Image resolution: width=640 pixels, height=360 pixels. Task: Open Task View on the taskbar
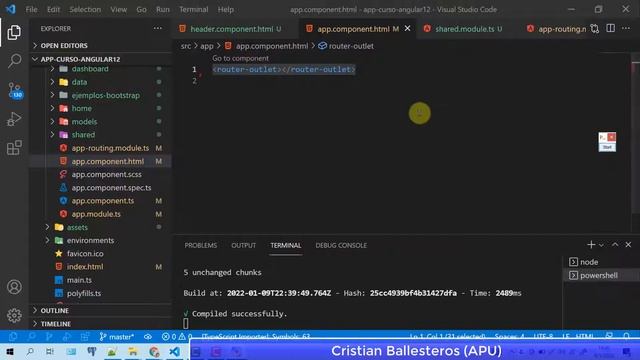pos(50,351)
